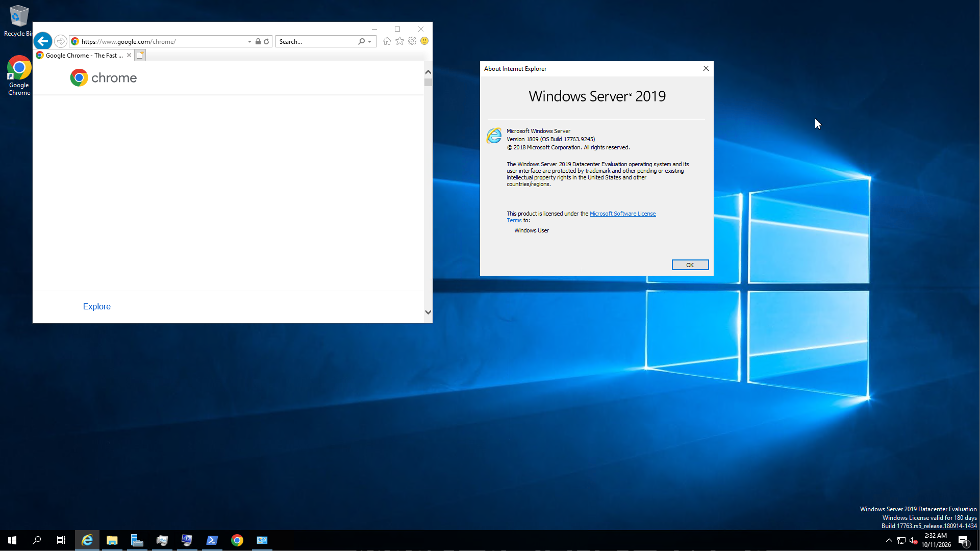Viewport: 980px width, 551px height.
Task: Click the IE logo in About dialog
Action: [494, 136]
